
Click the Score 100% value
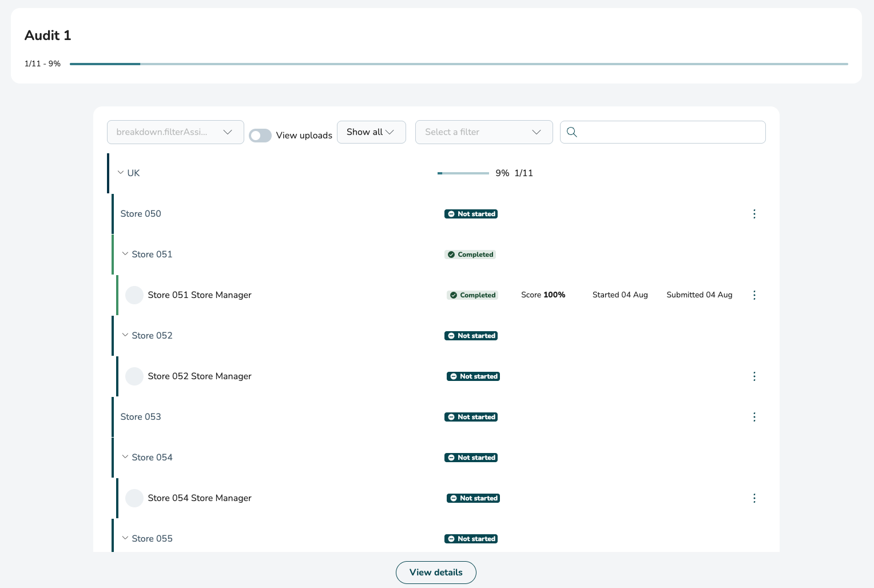[543, 295]
